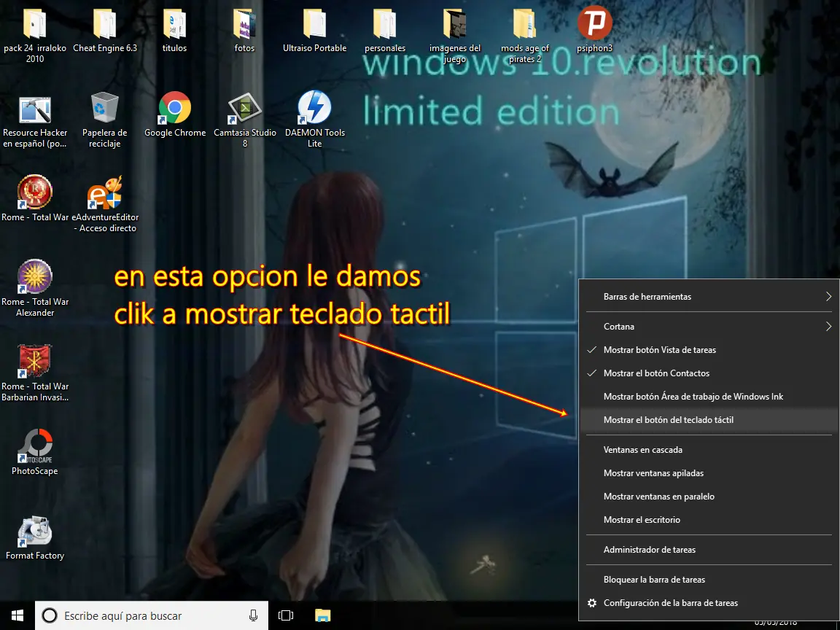Uncheck Mostrar botón Vista de tareas
The height and width of the screenshot is (630, 840).
pyautogui.click(x=709, y=350)
